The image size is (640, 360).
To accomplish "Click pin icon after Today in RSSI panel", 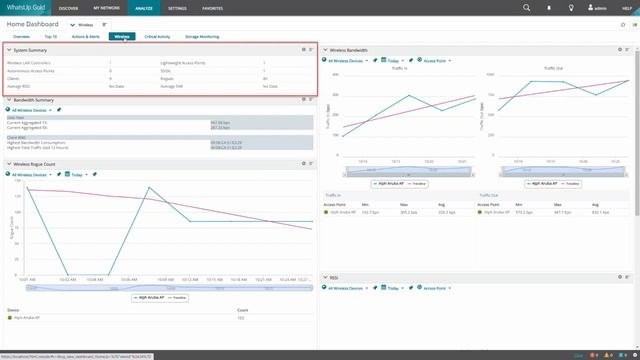I will pos(411,288).
